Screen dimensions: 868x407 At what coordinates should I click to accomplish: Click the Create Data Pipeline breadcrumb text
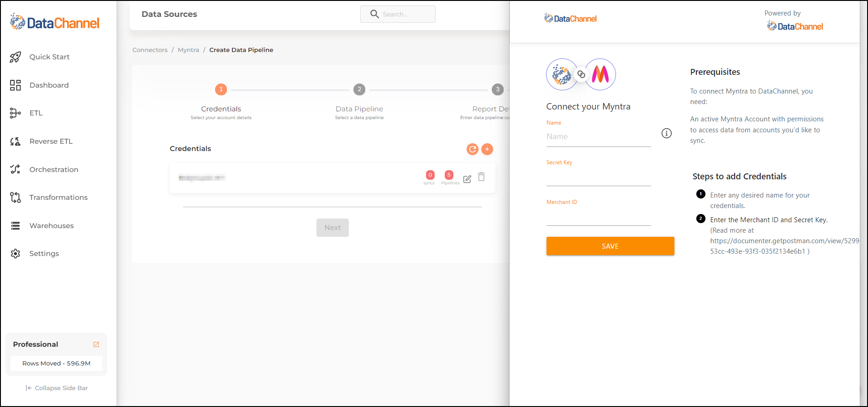click(241, 50)
